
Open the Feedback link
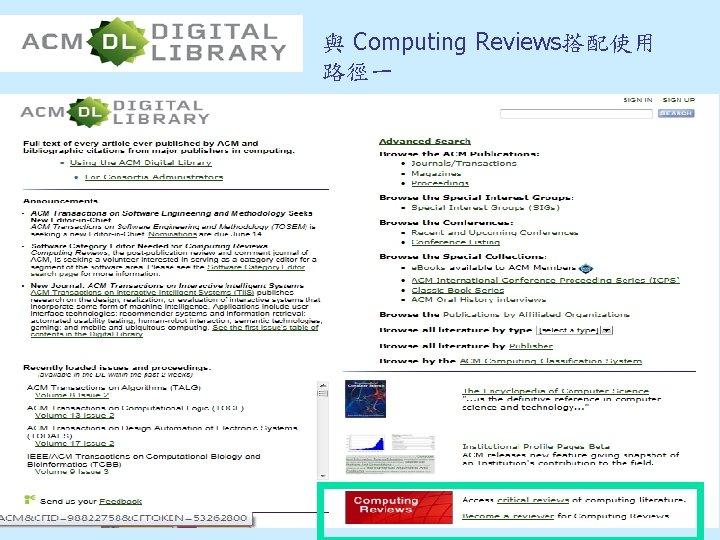(x=120, y=501)
